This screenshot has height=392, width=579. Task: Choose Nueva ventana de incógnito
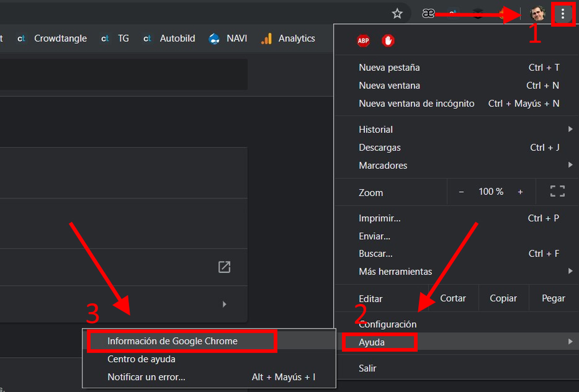point(416,104)
